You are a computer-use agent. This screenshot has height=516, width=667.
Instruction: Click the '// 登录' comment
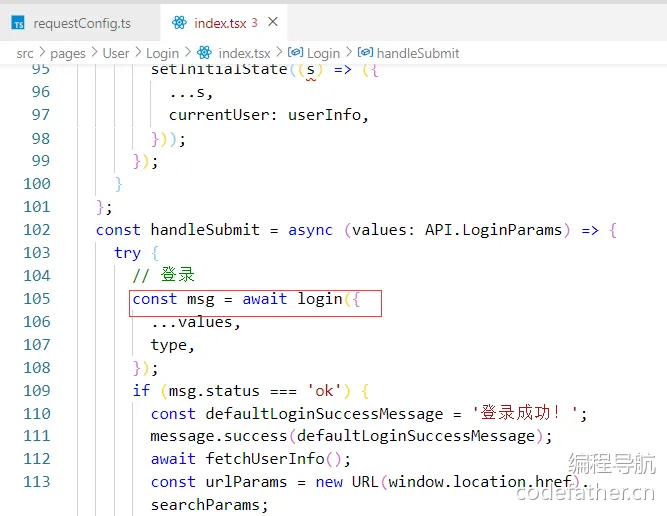tap(163, 275)
